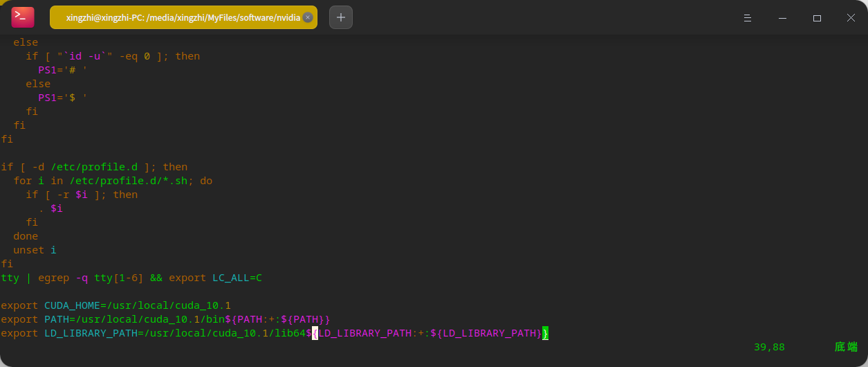Close the xingzhi@xingzhi-PC terminal tab

pos(308,17)
